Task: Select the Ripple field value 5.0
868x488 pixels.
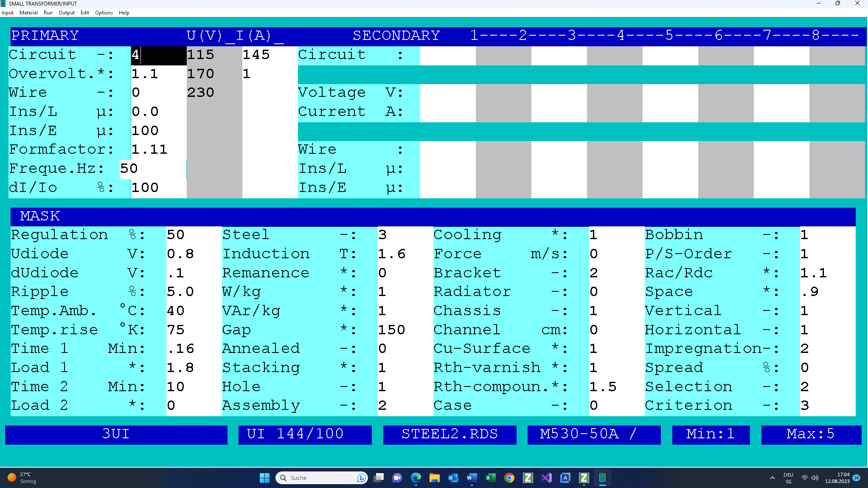Action: point(194,293)
